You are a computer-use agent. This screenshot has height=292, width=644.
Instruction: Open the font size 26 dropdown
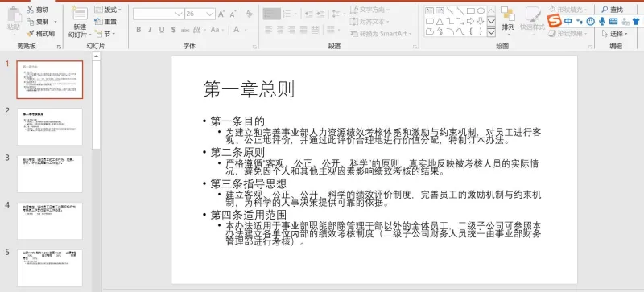[x=210, y=14]
